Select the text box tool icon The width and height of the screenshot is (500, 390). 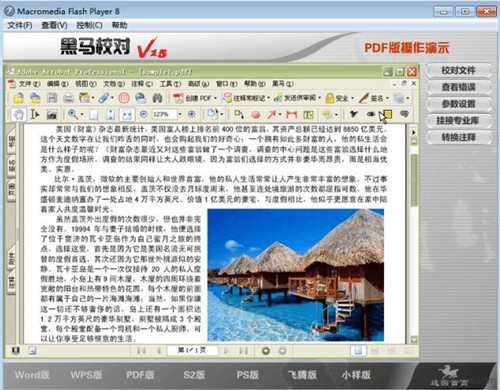tap(308, 115)
